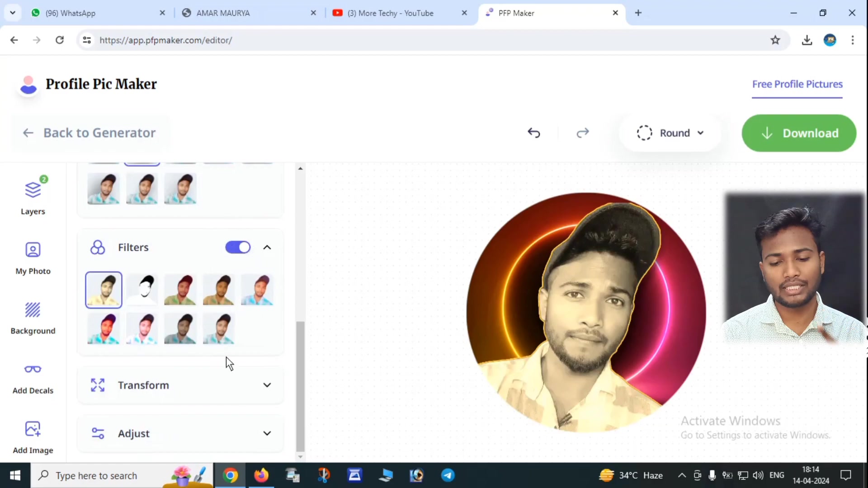
Task: Open Chrome from the taskbar
Action: pos(230,475)
